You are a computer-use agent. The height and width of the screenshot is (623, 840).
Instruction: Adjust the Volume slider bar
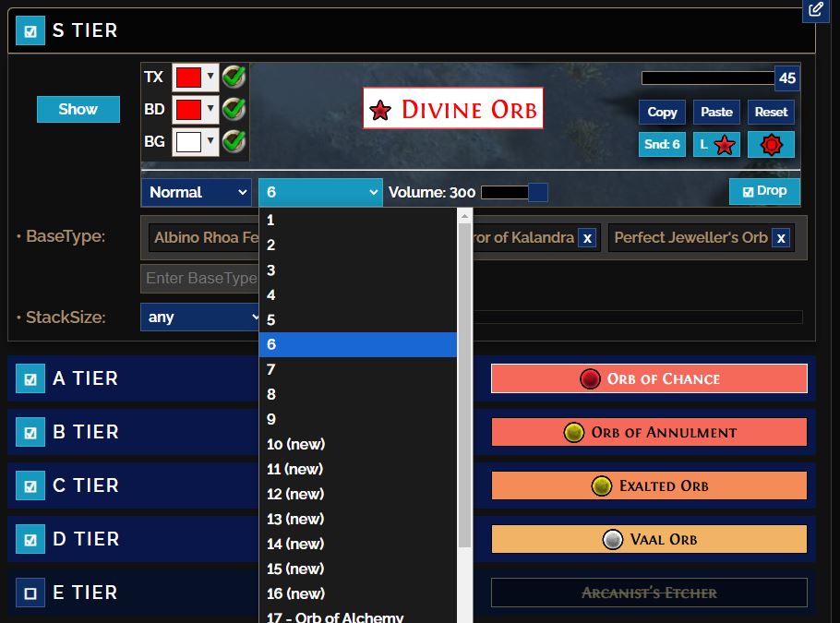tap(513, 192)
